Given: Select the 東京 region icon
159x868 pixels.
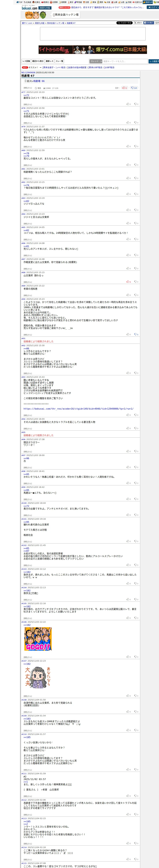Looking at the screenshot, I should click(x=70, y=2).
